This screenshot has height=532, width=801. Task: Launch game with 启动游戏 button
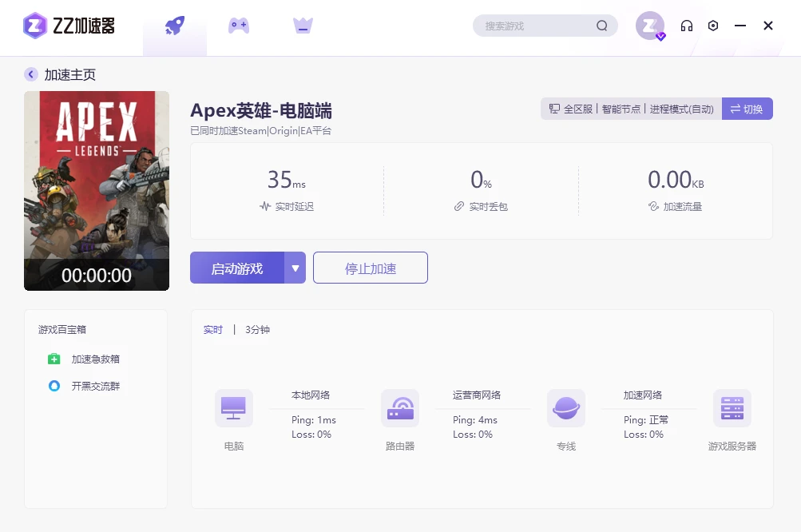click(x=237, y=268)
